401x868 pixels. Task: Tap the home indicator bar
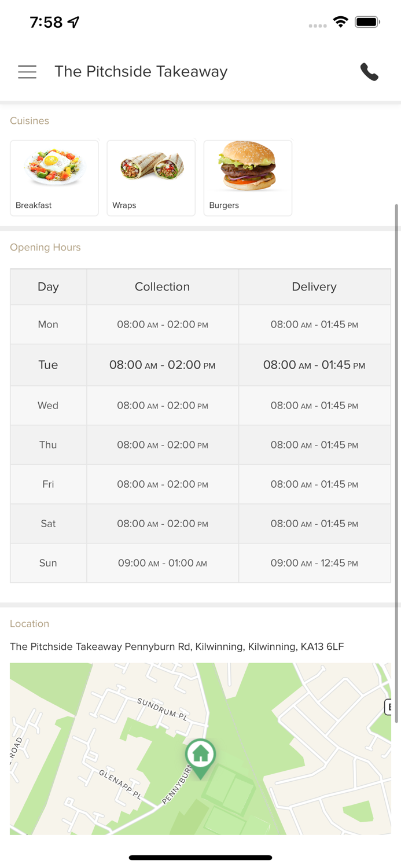point(200,858)
